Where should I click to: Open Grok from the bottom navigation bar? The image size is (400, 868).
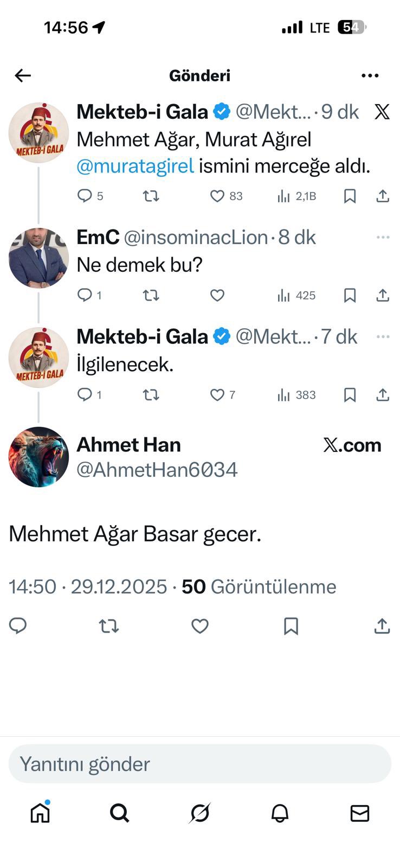click(x=200, y=813)
